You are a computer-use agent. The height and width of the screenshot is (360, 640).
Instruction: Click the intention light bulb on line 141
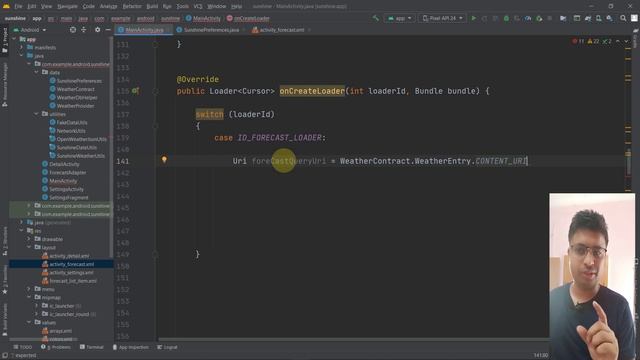coord(164,160)
